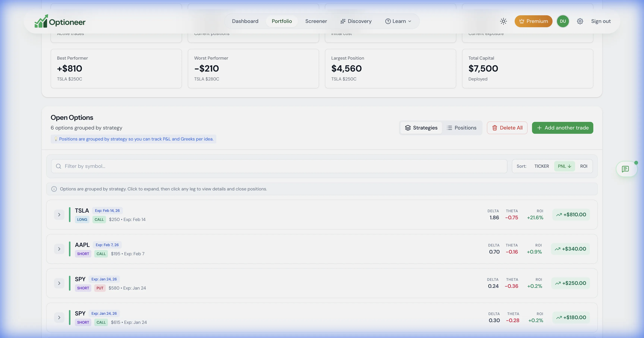Click the Premium button

point(533,21)
